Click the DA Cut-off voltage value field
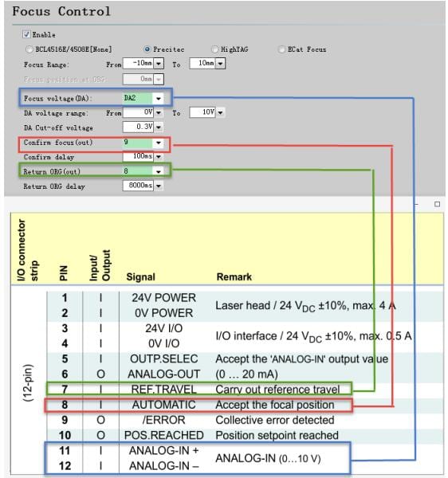Image resolution: width=448 pixels, height=478 pixels. click(139, 127)
